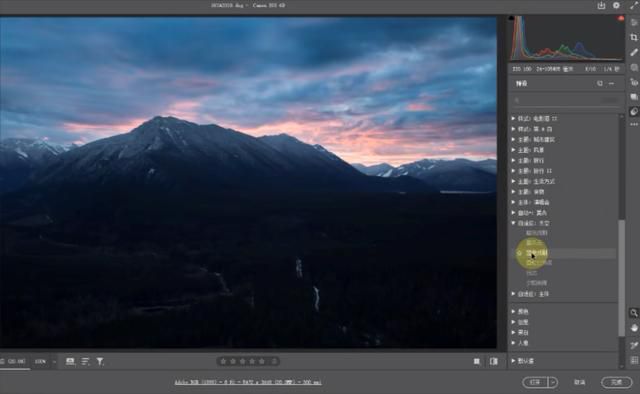Open the 预设 panel more options menu

(x=611, y=83)
